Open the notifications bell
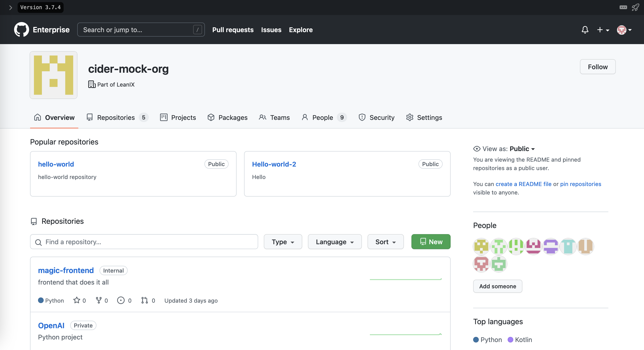Screen dimensions: 644x350 tap(585, 30)
